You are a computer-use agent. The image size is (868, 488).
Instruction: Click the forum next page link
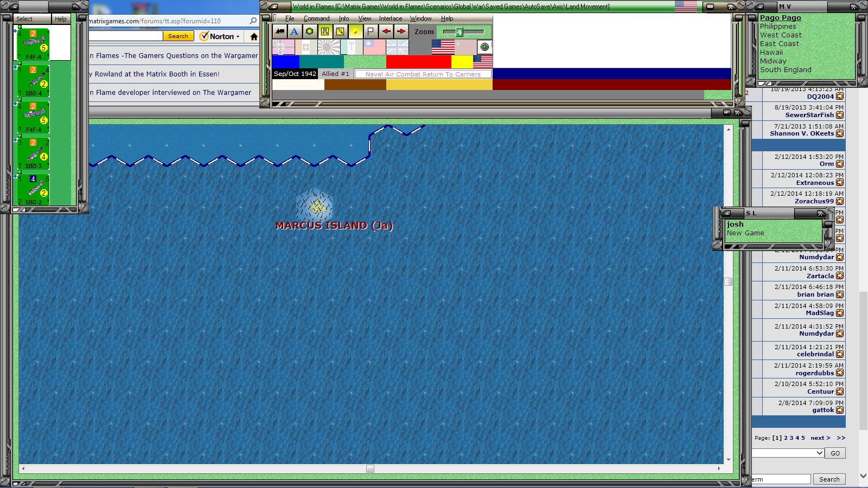click(x=820, y=438)
